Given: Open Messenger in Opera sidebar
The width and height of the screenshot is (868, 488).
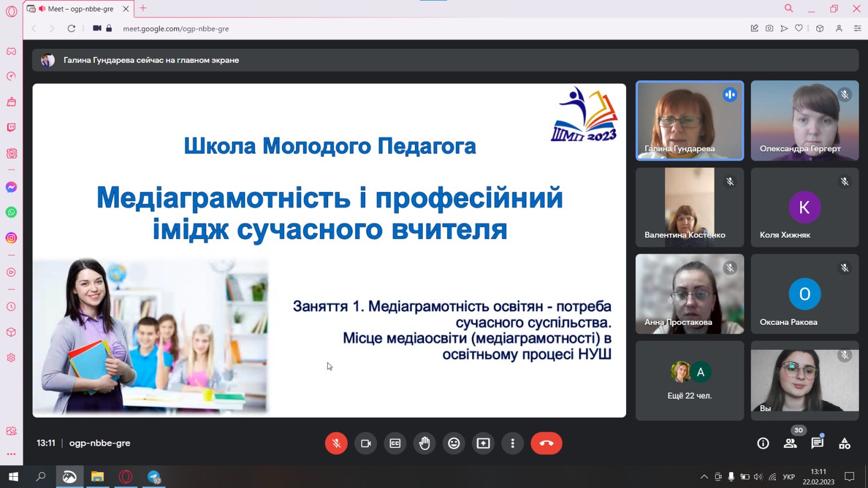Looking at the screenshot, I should tap(11, 187).
